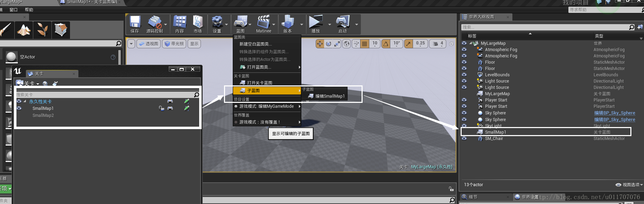Open 源码控制 dropdown arrow
644x204 pixels.
pos(166,24)
